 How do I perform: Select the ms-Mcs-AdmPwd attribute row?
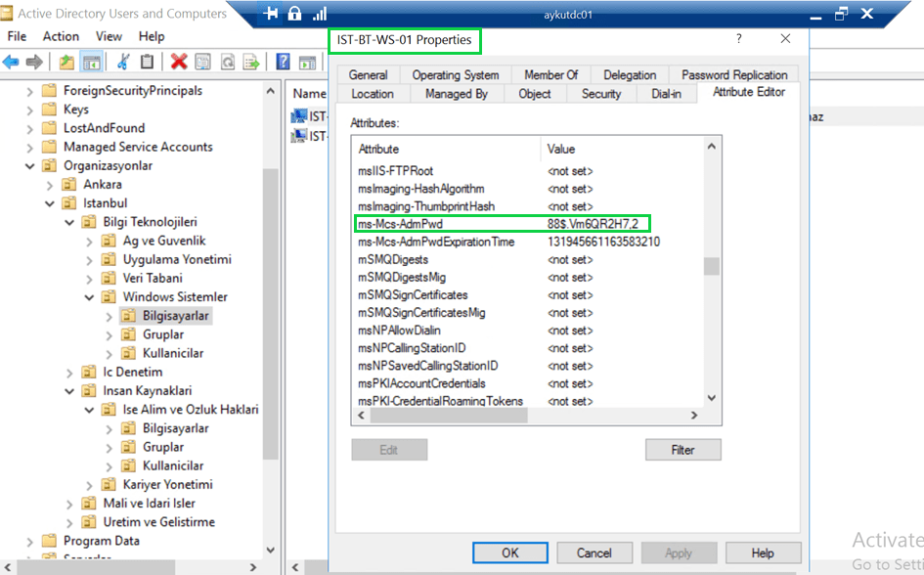(x=400, y=224)
